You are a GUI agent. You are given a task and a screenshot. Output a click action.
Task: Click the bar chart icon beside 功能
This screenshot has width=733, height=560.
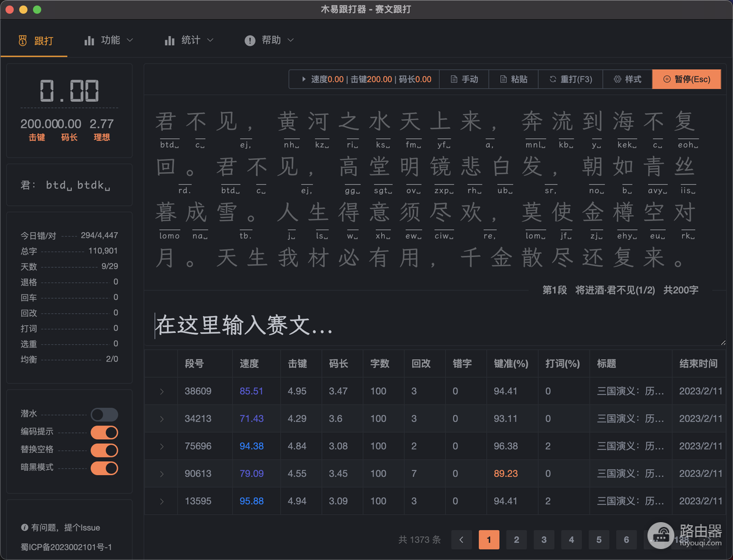pos(89,40)
